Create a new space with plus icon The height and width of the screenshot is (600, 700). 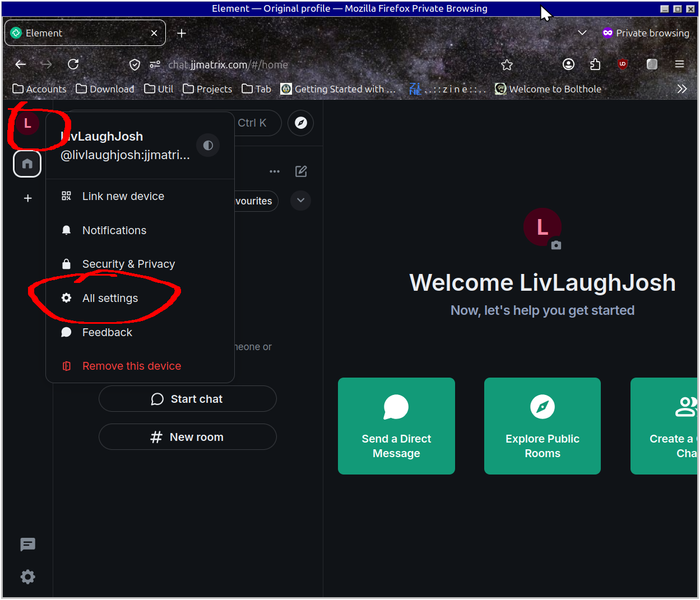pyautogui.click(x=27, y=198)
